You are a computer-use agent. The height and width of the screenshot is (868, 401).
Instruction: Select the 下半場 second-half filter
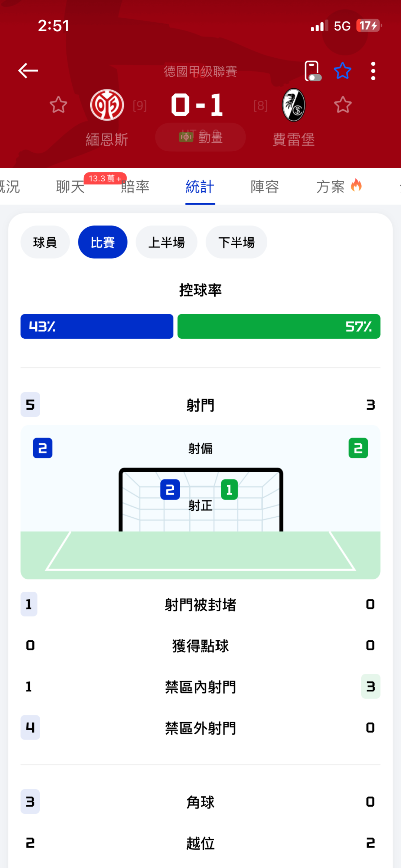pos(237,242)
